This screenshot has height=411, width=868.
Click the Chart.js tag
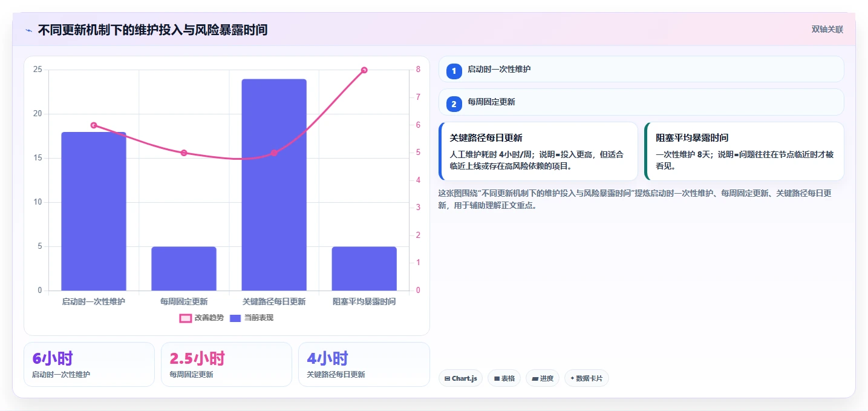[x=460, y=378]
